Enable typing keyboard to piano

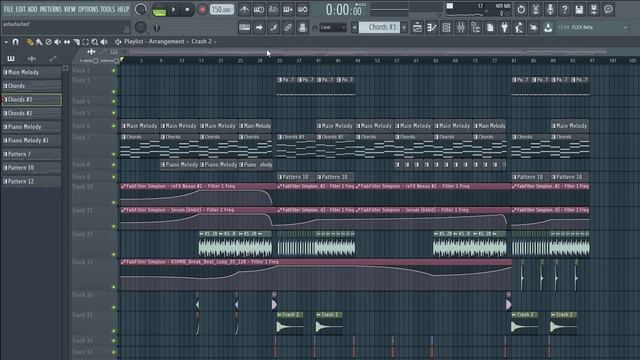[x=244, y=27]
